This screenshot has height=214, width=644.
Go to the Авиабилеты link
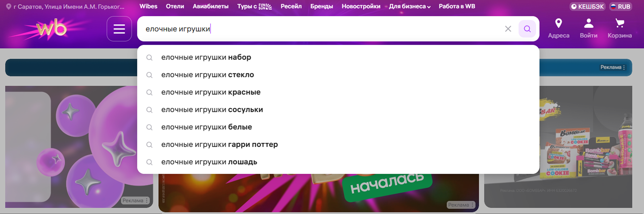[210, 7]
